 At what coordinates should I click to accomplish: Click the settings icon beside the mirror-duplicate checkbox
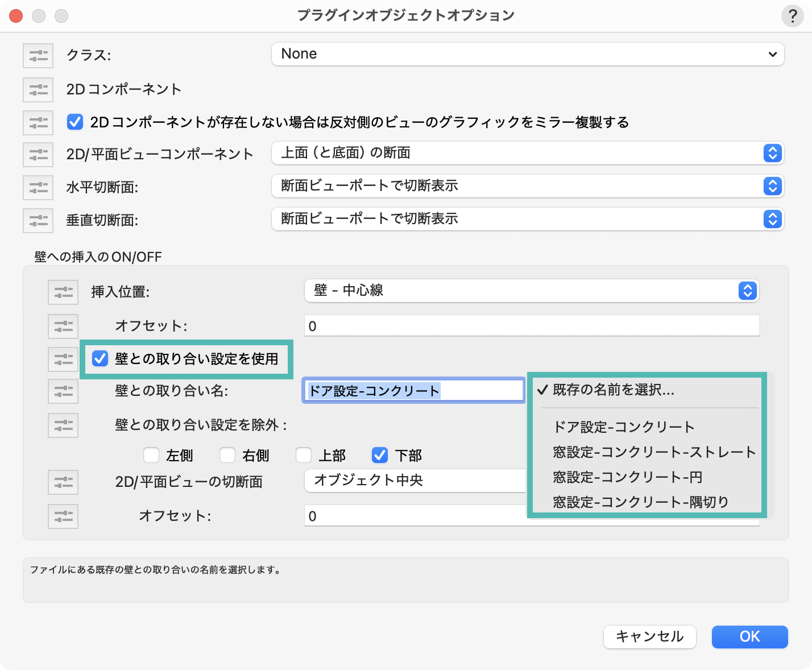click(x=38, y=122)
